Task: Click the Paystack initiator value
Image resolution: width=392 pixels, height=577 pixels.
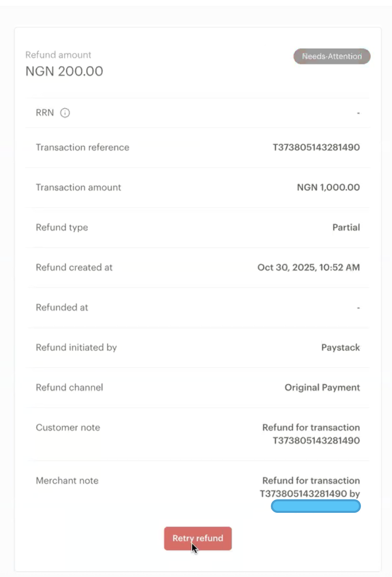Action: [x=340, y=347]
